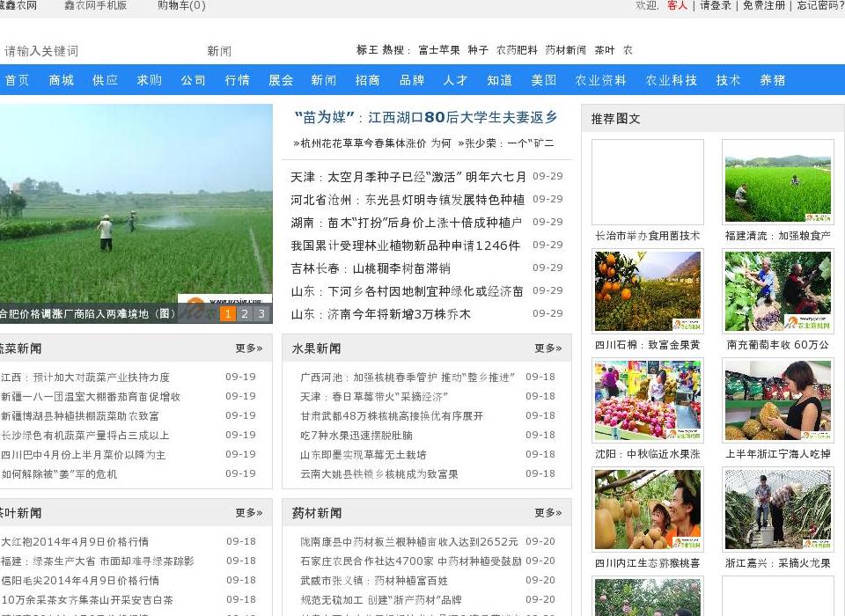
Task: Click 忘记密码 link
Action: (819, 5)
